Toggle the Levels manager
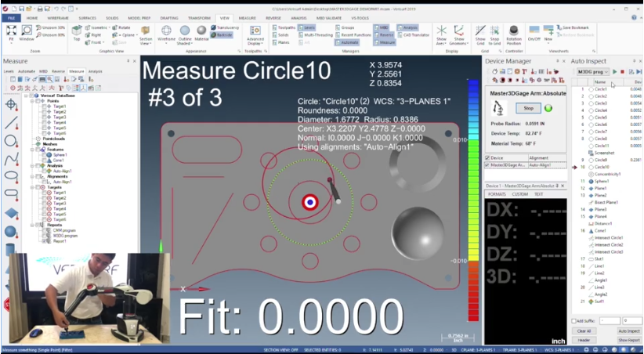The height and width of the screenshot is (354, 644). point(306,27)
